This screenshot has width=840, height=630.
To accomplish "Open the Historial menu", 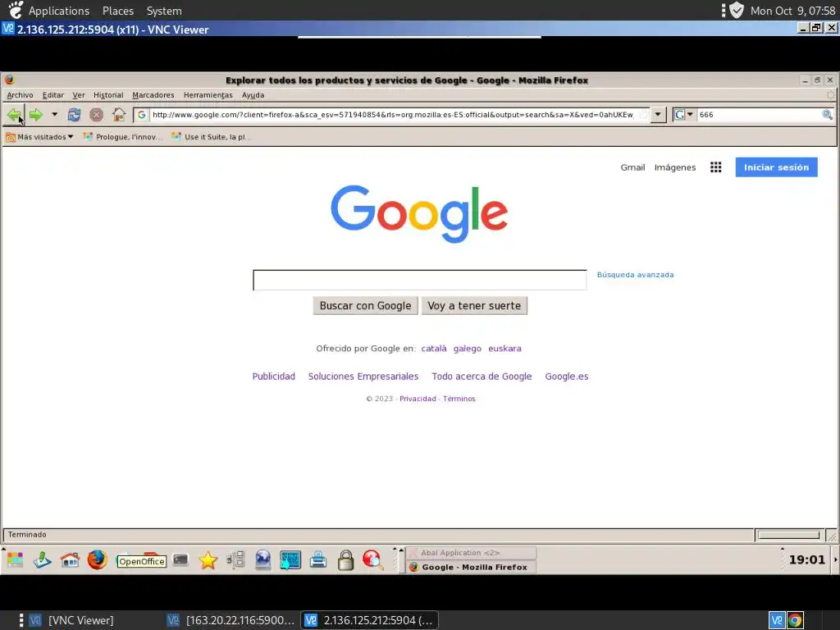I will click(108, 95).
